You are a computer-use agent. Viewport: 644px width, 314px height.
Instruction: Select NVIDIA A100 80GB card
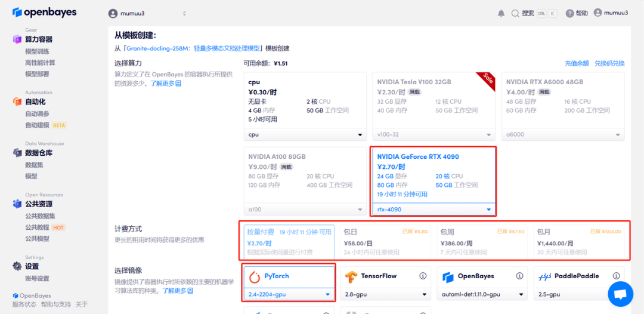[305, 181]
